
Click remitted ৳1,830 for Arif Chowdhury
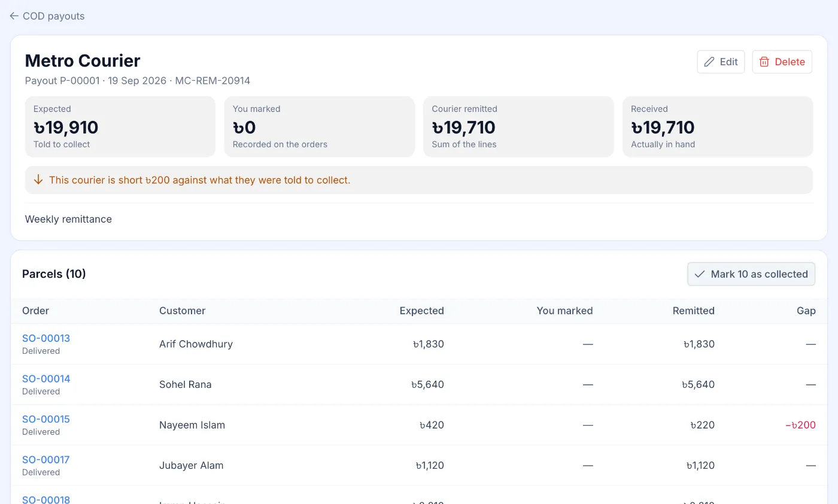pyautogui.click(x=699, y=344)
